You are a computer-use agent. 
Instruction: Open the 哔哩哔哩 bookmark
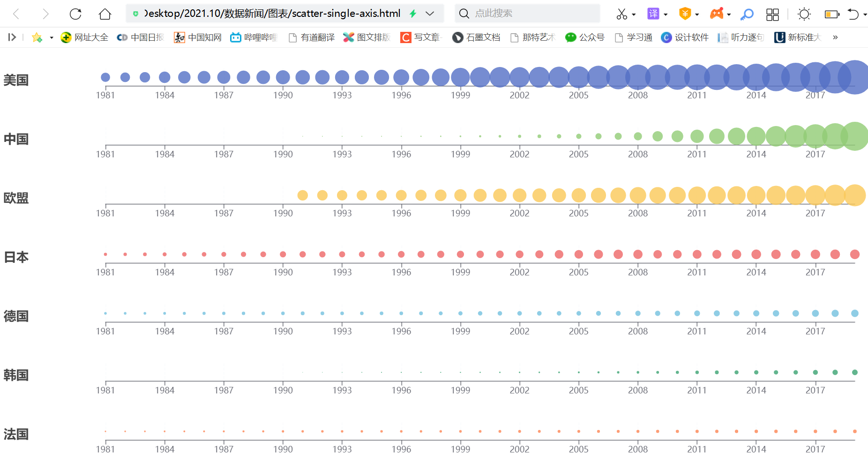(x=254, y=37)
